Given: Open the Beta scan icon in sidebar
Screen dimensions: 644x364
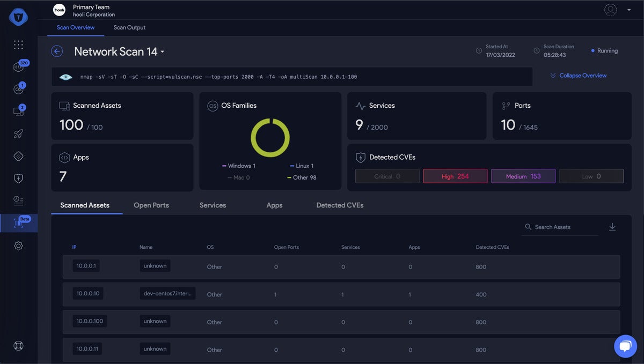Looking at the screenshot, I should pyautogui.click(x=18, y=223).
